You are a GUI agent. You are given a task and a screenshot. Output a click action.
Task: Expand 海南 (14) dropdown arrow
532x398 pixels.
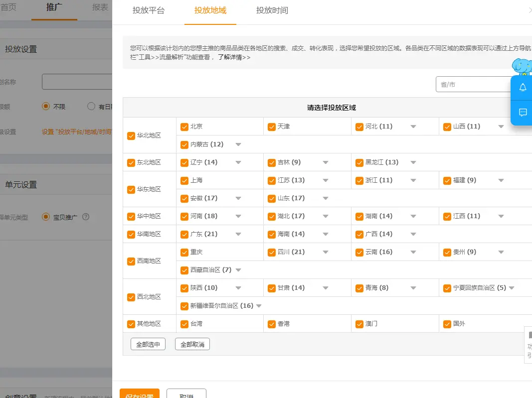[x=326, y=234]
